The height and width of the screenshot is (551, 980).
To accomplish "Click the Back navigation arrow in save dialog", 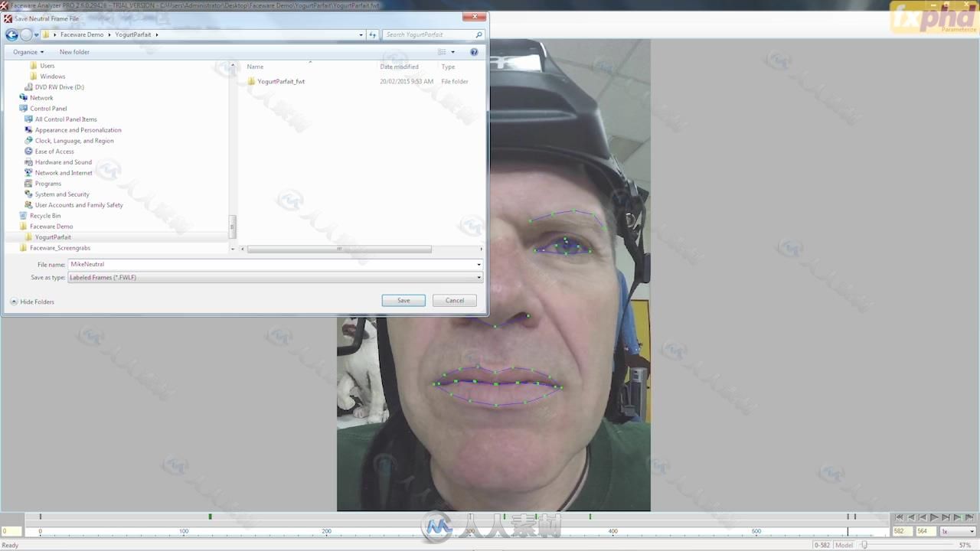I will 11,34.
